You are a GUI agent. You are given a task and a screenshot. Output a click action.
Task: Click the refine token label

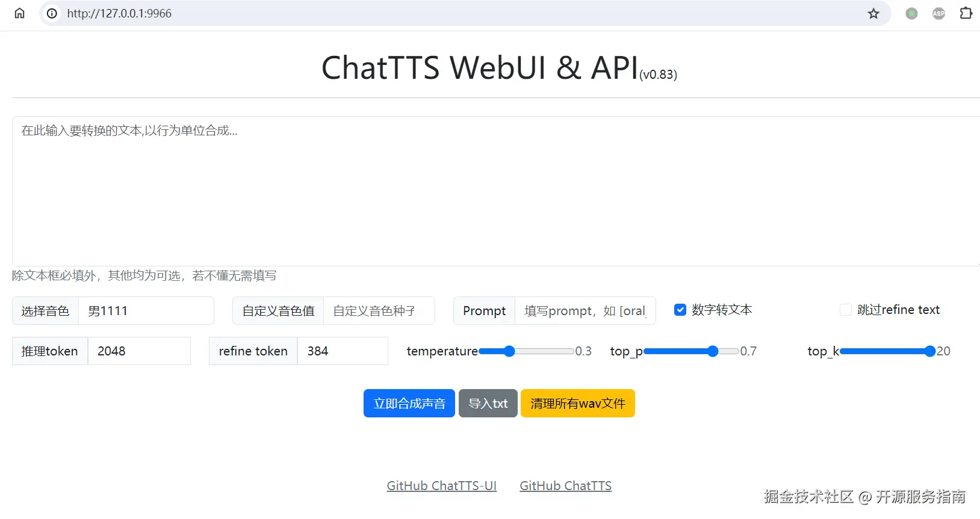point(253,351)
